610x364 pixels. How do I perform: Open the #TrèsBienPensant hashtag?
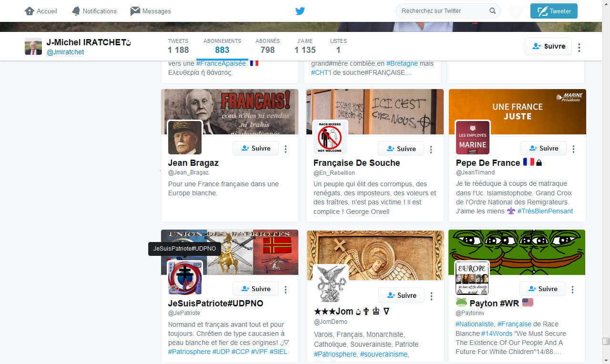545,211
